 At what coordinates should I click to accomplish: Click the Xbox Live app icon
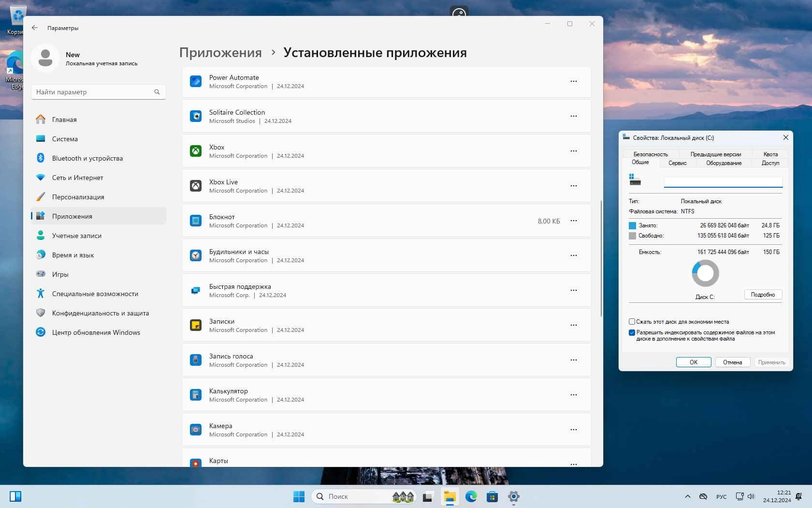tap(196, 186)
